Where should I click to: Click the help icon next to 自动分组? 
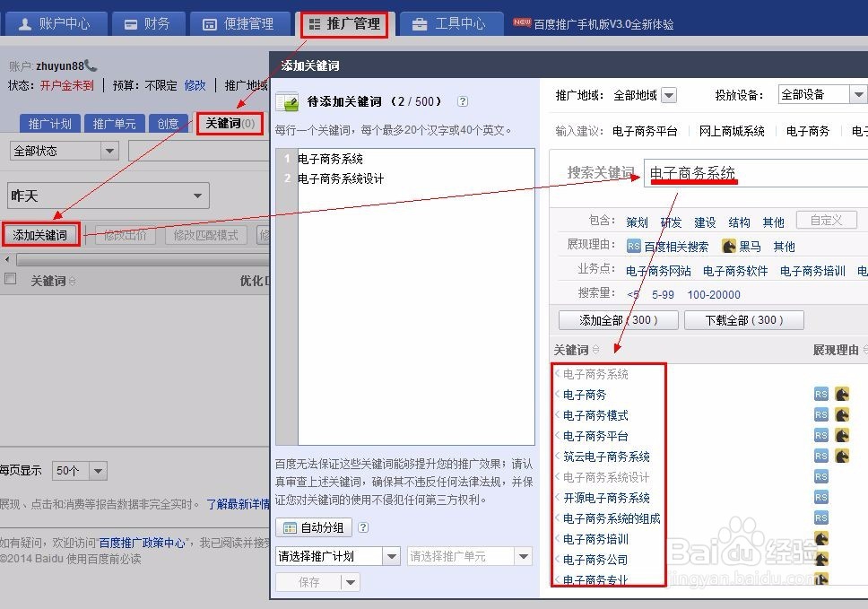363,526
